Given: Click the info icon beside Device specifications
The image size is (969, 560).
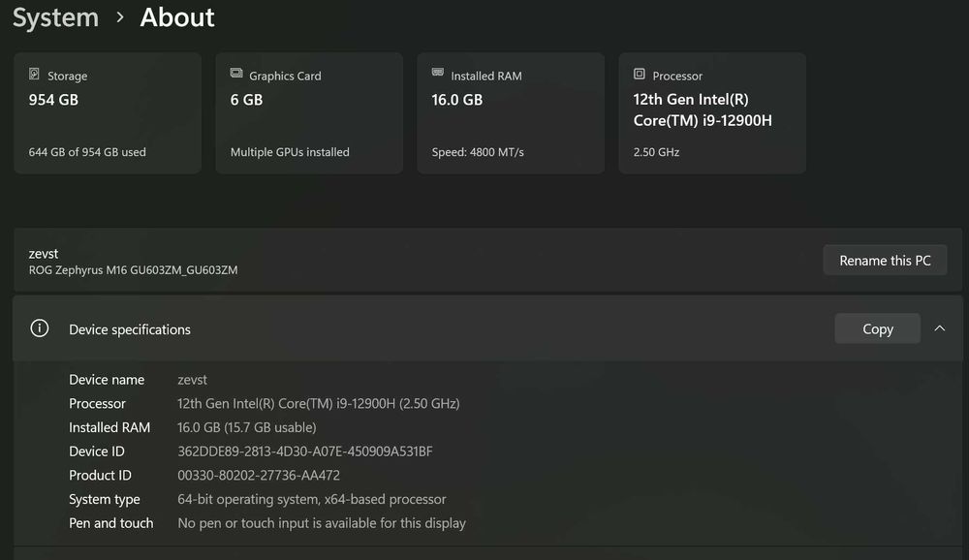Looking at the screenshot, I should click(x=40, y=328).
